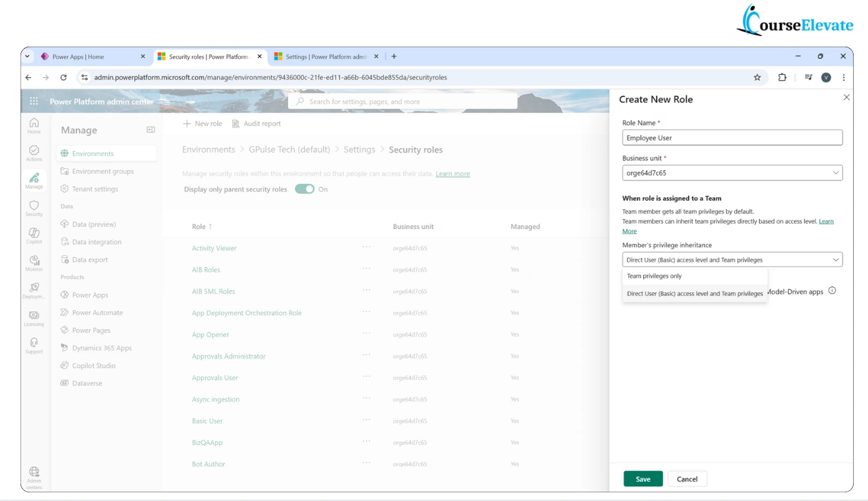
Task: Click the Save button
Action: point(643,479)
